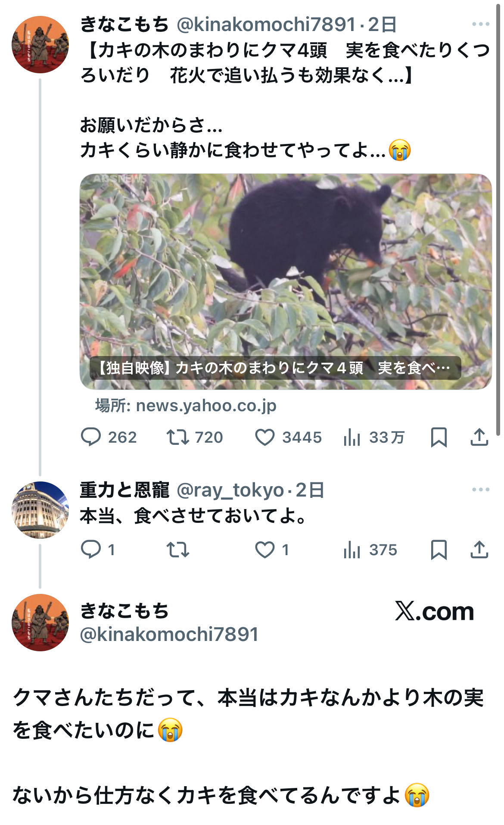This screenshot has width=504, height=825.
Task: Open @kinakomochi7891 handle beside X.com logo
Action: click(169, 634)
